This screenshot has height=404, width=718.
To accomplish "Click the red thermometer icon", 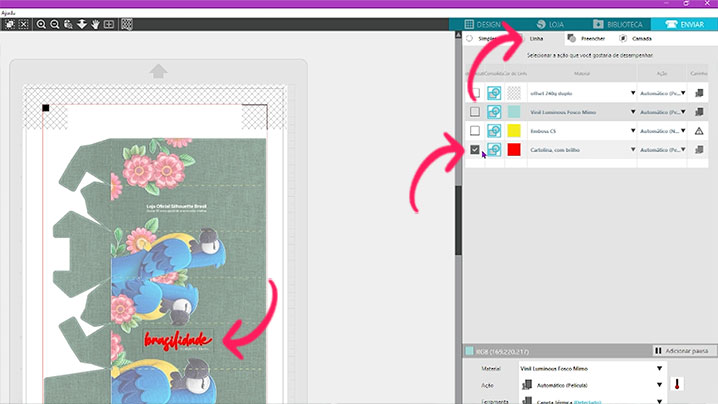I will click(677, 384).
